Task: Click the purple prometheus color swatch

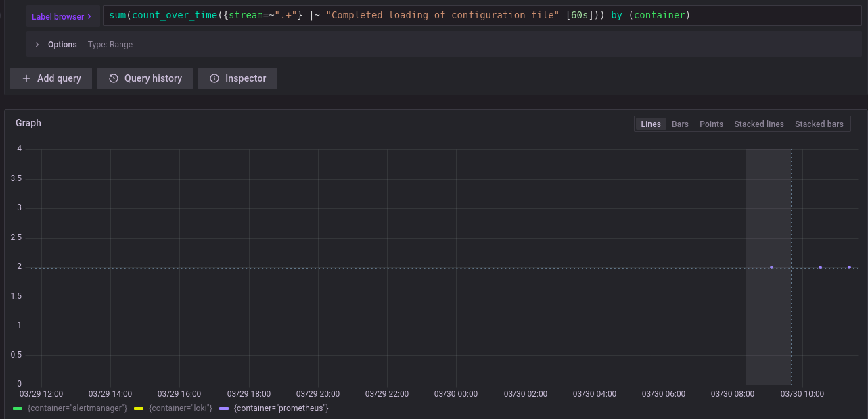Action: 224,408
